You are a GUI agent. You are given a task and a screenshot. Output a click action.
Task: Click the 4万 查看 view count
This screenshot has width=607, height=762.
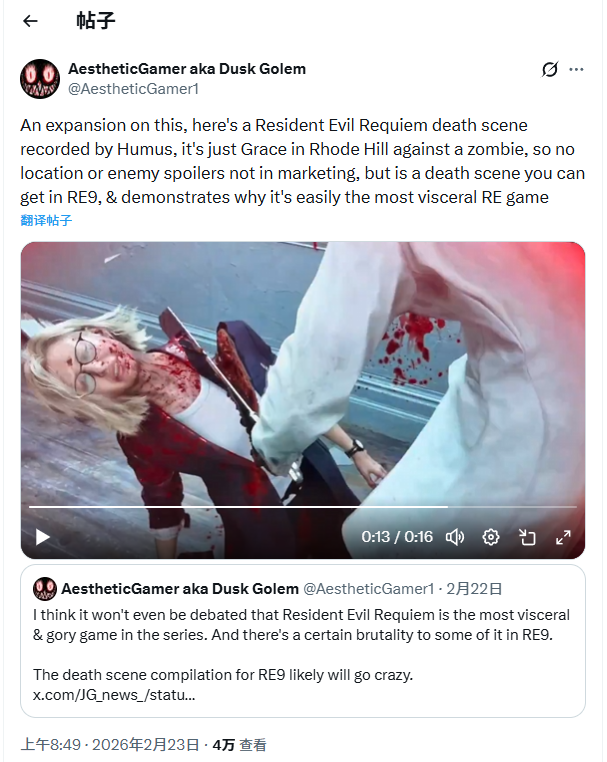tap(239, 745)
